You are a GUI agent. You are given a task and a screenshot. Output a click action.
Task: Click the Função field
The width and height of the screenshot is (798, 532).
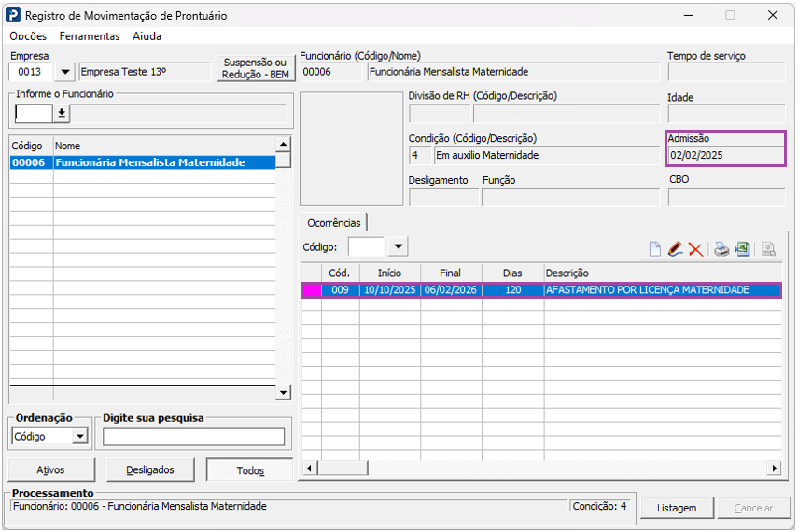[570, 197]
